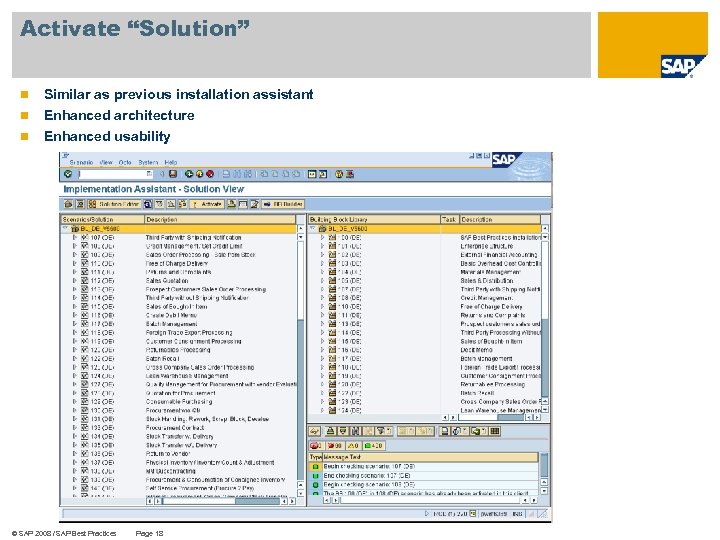Click the yellow Exit arrow icon
Viewport: 720px width, 540px height.
(x=199, y=174)
